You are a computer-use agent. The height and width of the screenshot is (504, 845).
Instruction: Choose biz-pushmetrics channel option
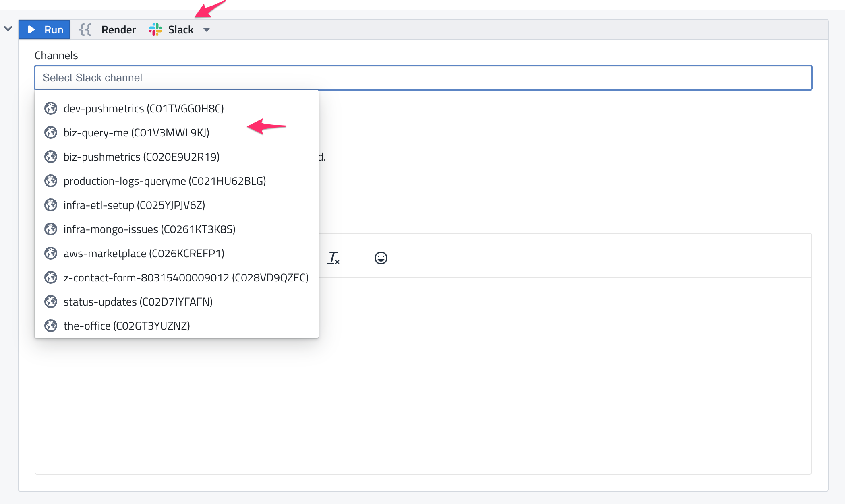pyautogui.click(x=141, y=157)
